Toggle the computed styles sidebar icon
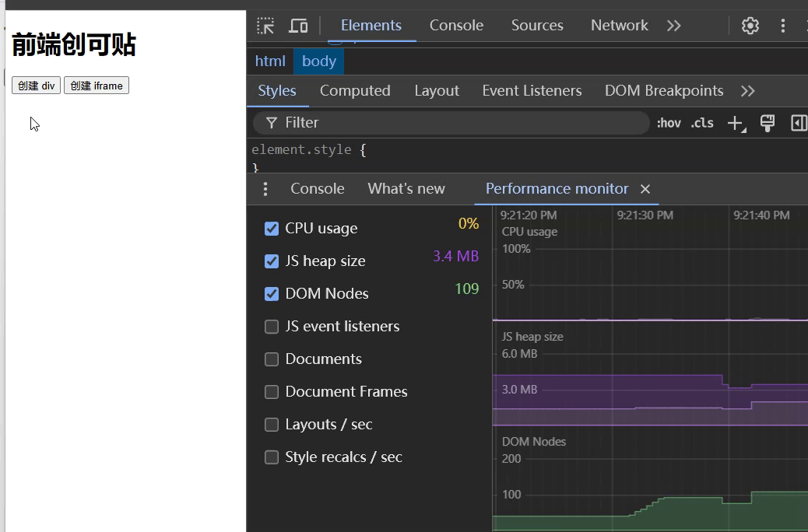 pos(799,123)
